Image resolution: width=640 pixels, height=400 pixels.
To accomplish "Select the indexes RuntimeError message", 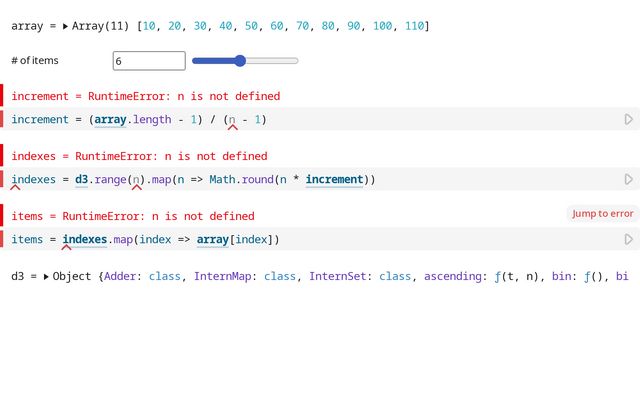I will pos(140,156).
